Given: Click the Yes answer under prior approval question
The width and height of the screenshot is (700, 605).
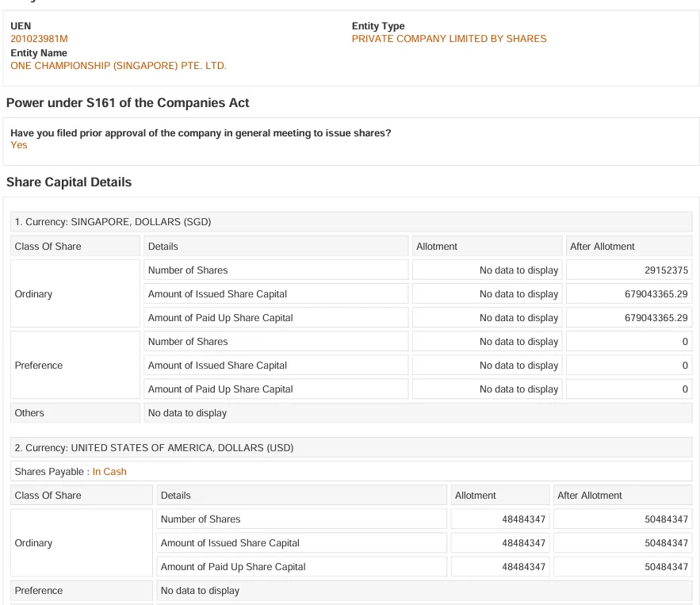Looking at the screenshot, I should coord(19,145).
